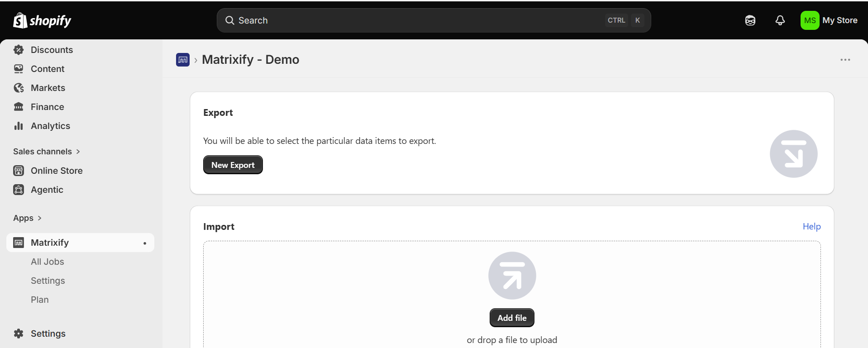This screenshot has width=868, height=348.
Task: Click the Agentic channel icon
Action: pyautogui.click(x=19, y=190)
